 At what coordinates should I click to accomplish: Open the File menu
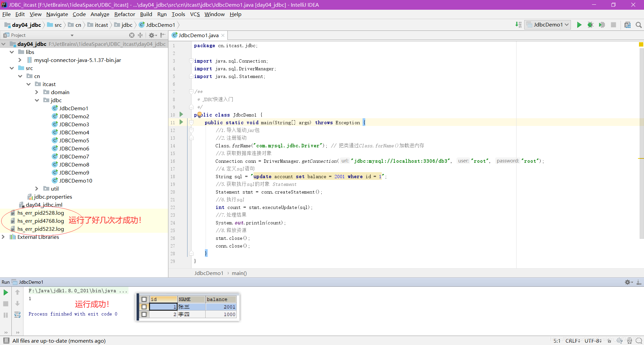tap(6, 14)
